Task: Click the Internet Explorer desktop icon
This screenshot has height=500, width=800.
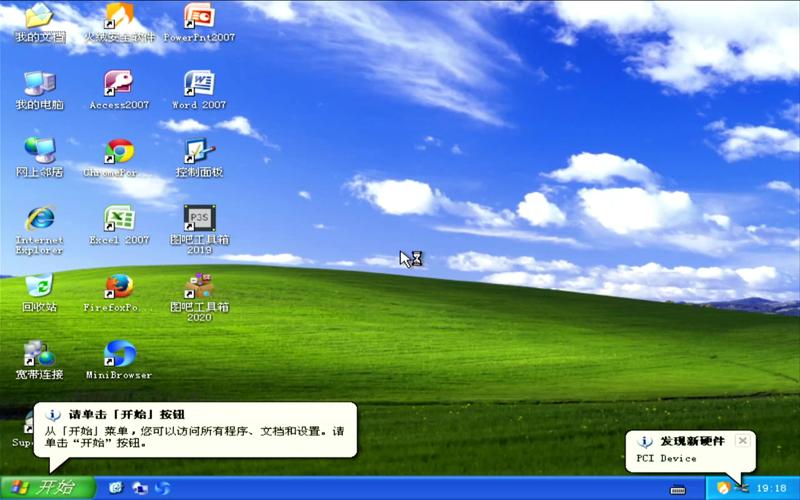Action: (39, 230)
